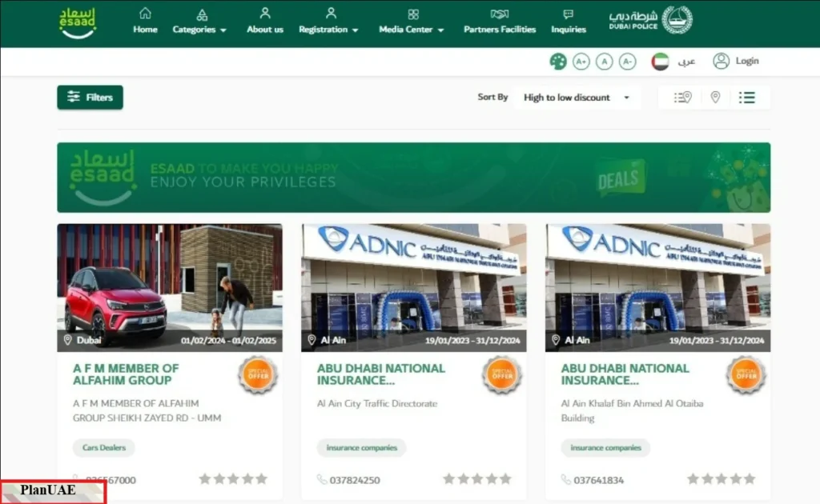Open A F M MEMBER OF ALFAHIM GROUP title
Viewport: 820px width, 504px height.
pyautogui.click(x=126, y=374)
